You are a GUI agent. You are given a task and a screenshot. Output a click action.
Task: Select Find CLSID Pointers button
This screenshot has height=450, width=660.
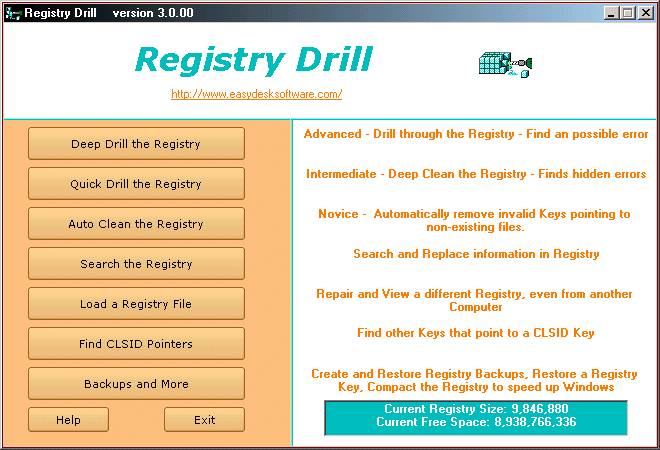tap(136, 344)
